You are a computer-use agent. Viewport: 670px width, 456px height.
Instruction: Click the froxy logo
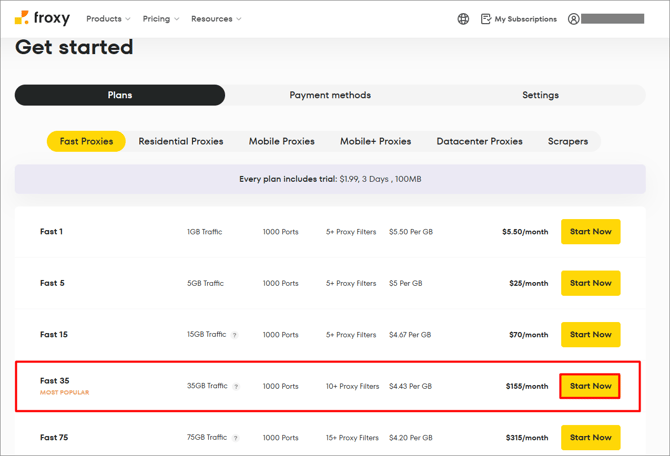[x=42, y=18]
